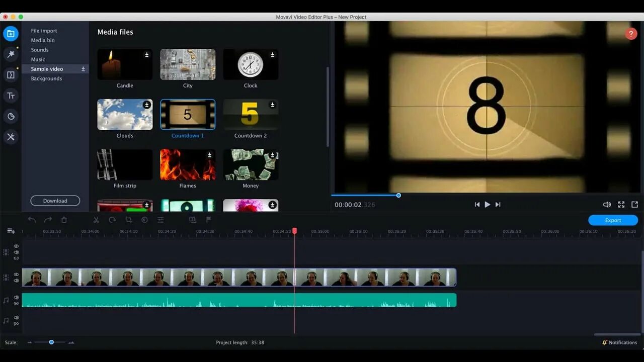The height and width of the screenshot is (362, 644).
Task: Click the zoom-out small mountains icon
Action: (x=30, y=342)
